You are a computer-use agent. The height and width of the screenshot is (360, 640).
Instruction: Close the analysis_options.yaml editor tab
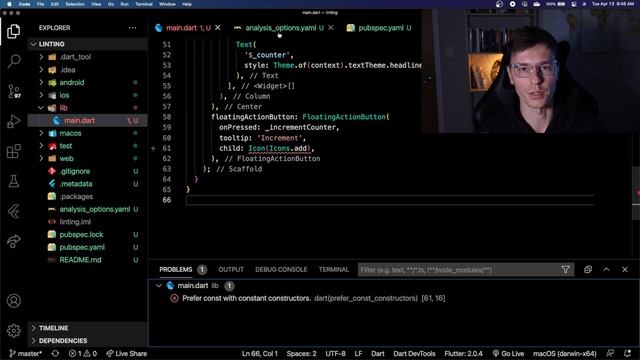331,28
